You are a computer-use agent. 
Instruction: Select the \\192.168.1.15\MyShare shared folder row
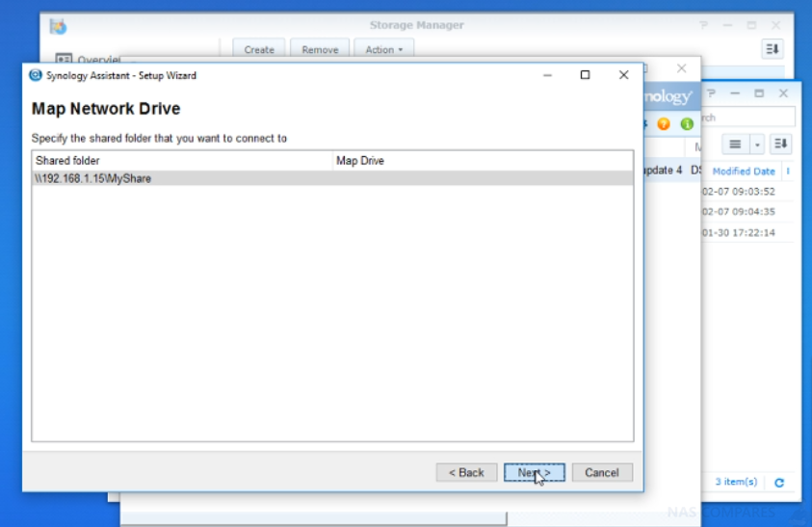(332, 178)
